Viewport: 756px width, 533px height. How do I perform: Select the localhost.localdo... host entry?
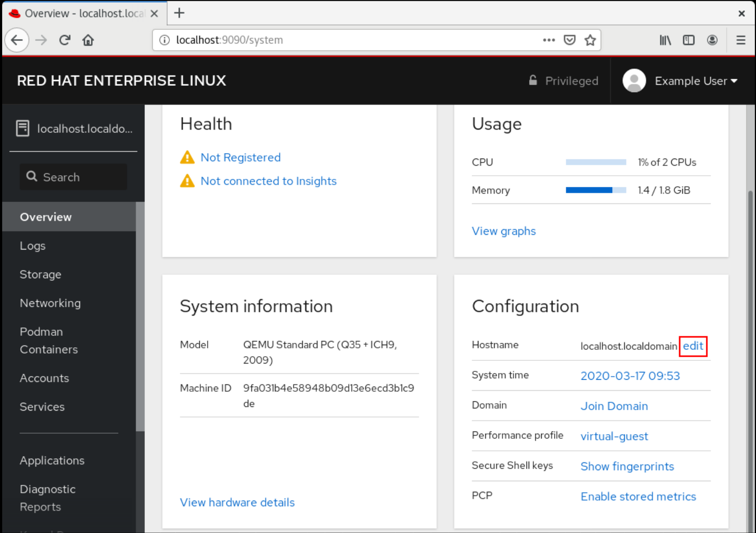(74, 129)
